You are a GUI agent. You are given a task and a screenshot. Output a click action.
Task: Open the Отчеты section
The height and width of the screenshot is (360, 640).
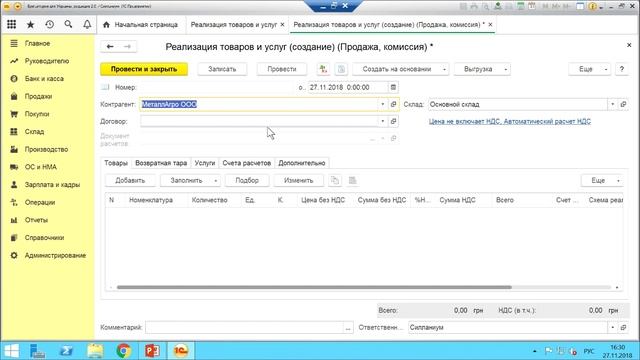[36, 220]
